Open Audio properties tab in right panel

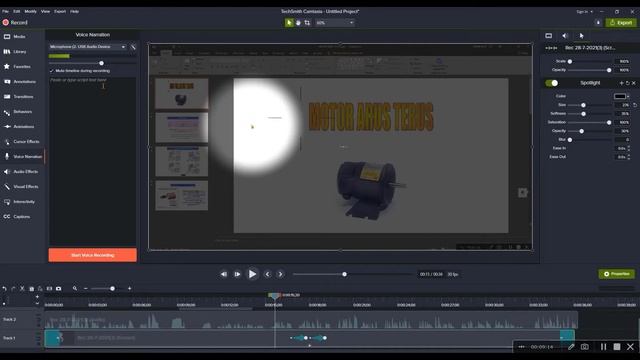tap(565, 36)
